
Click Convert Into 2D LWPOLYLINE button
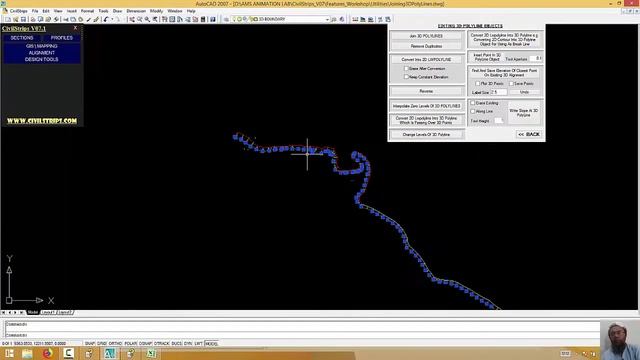pyautogui.click(x=426, y=59)
